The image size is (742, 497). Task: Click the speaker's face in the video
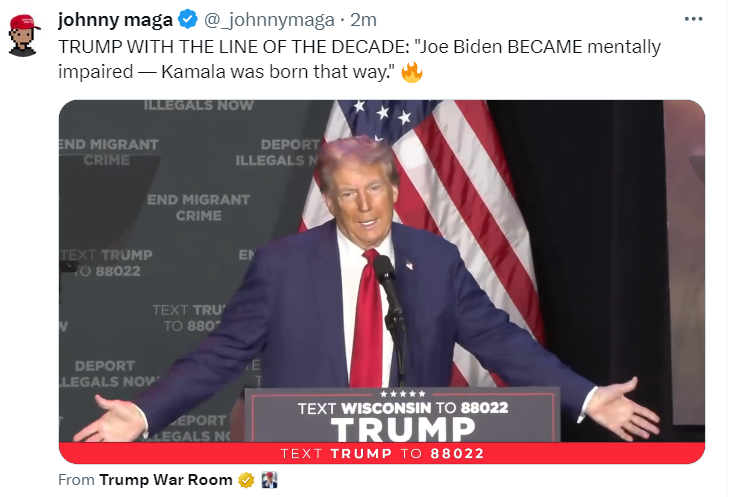pos(362,199)
